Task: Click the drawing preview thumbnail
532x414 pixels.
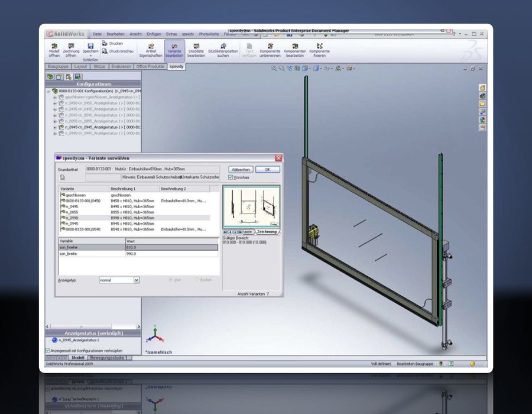Action: [251, 207]
